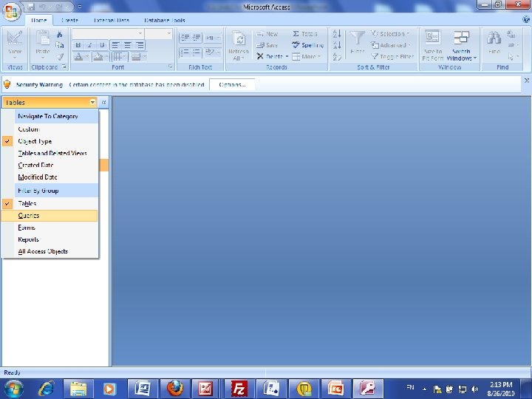532x399 pixels.
Task: Select Object Type category option
Action: point(50,141)
